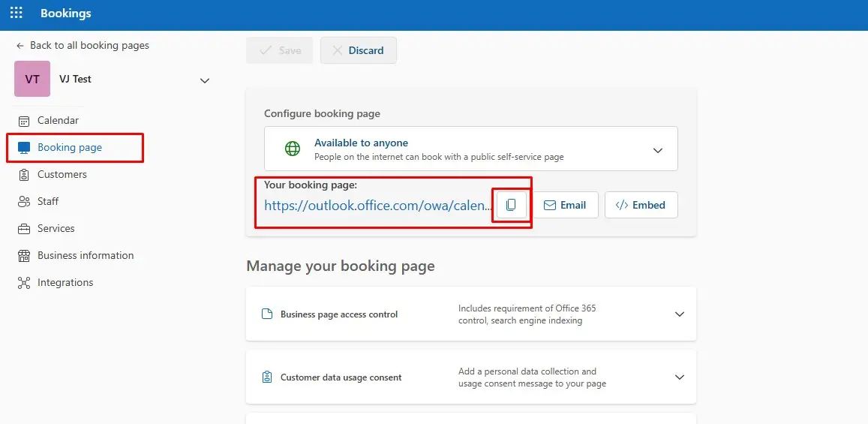
Task: Expand the VJ Test business switcher
Action: (204, 80)
